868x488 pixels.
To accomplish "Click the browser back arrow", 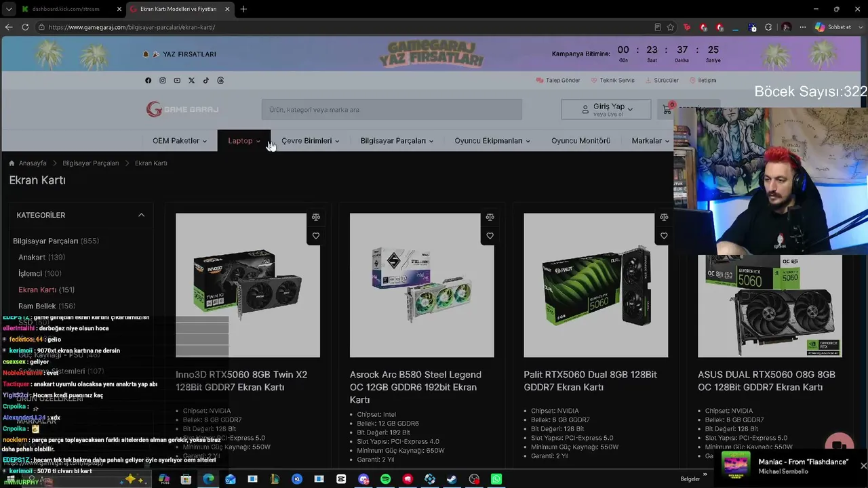I will (9, 27).
